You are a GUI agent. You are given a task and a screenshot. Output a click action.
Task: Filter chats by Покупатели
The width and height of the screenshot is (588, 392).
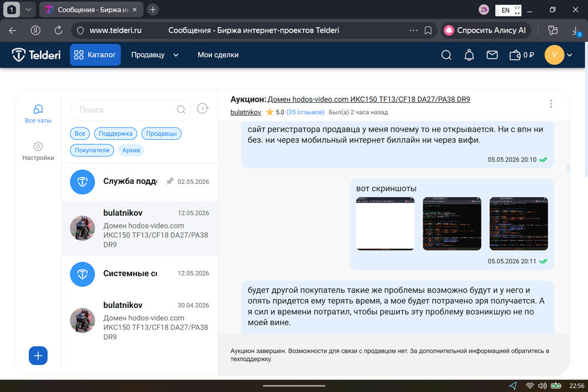(x=92, y=150)
